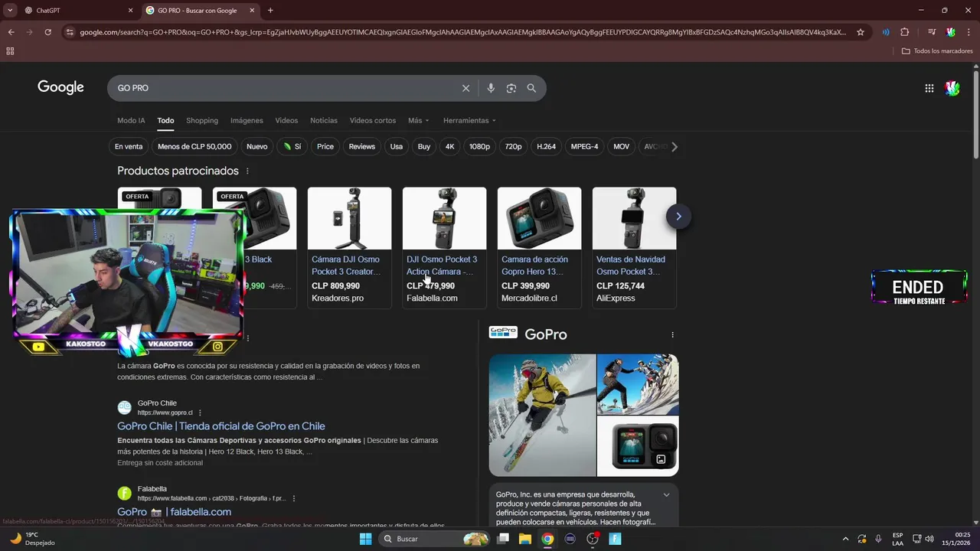Go back to previous page
The width and height of the screenshot is (980, 551).
[11, 32]
